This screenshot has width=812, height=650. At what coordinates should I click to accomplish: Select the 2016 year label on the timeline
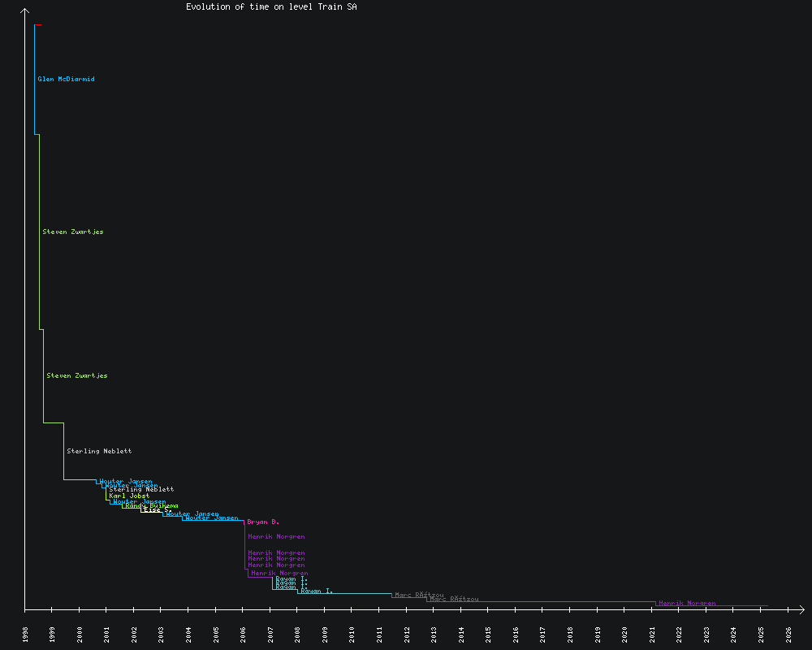(516, 634)
